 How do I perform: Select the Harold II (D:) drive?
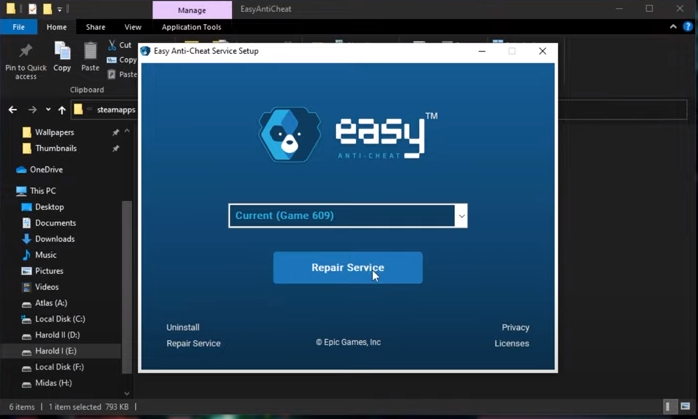point(57,335)
